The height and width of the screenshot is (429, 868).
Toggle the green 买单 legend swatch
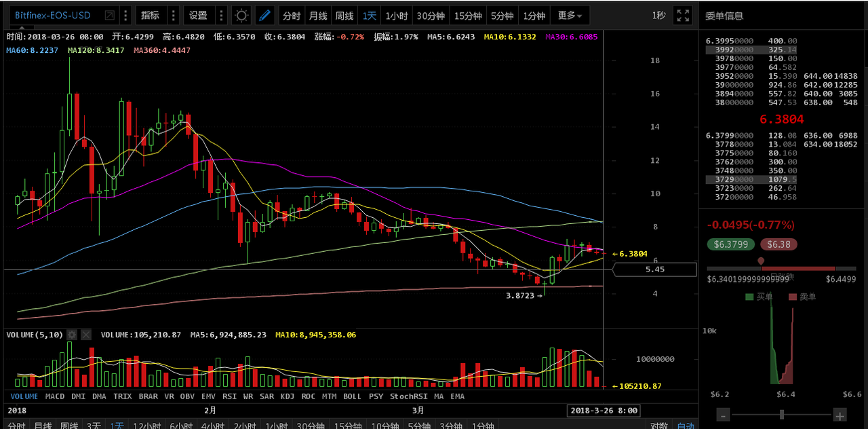[x=749, y=297]
